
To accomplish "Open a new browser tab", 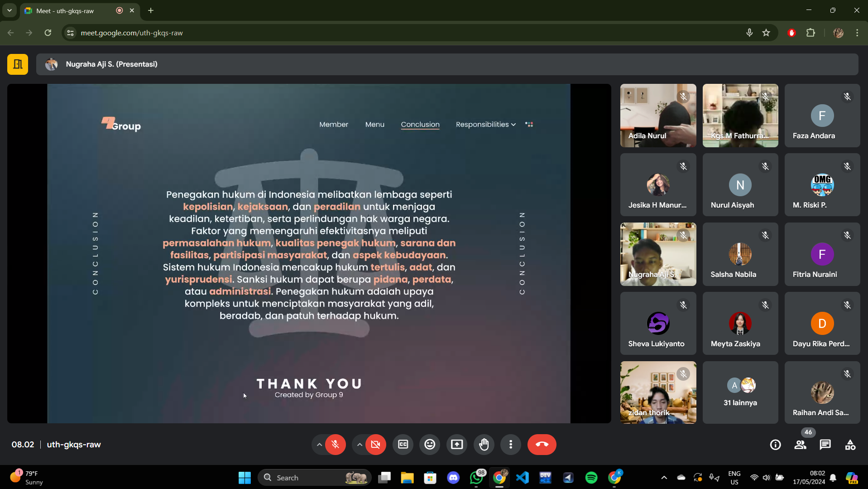I will tap(151, 10).
